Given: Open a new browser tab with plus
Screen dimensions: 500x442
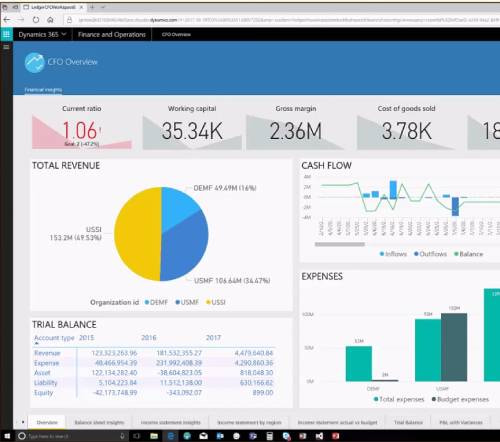Looking at the screenshot, I should [93, 7].
